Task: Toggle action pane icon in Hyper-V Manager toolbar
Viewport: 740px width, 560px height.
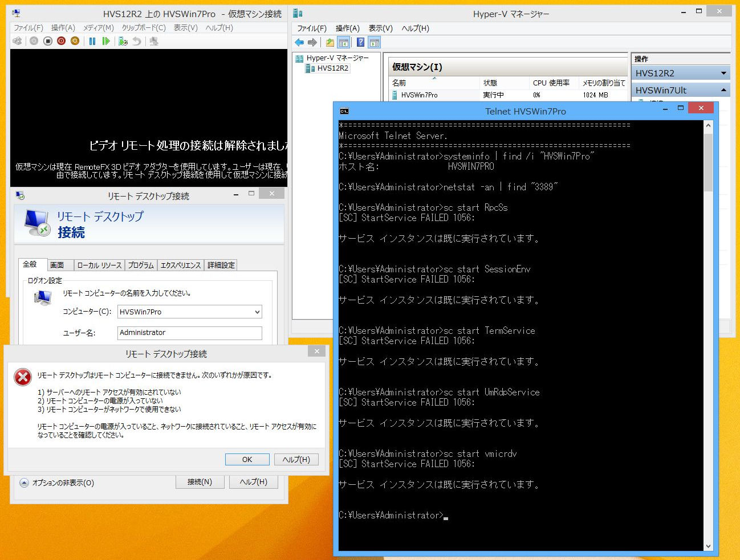Action: [x=375, y=42]
